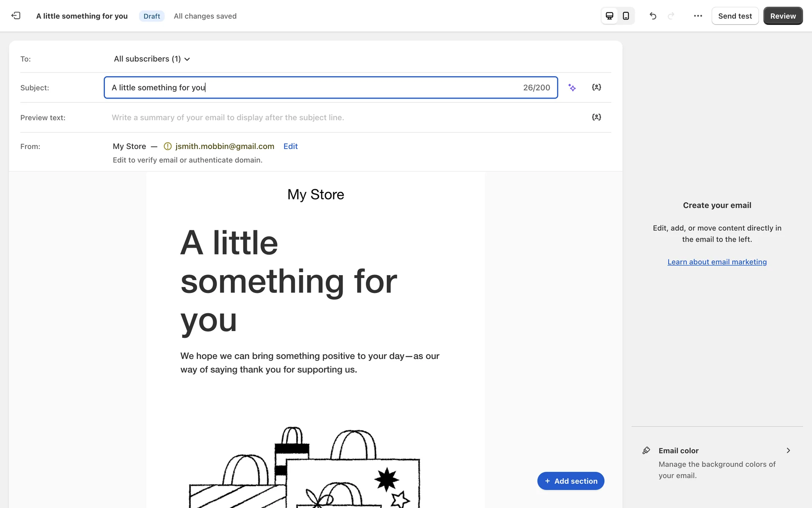The height and width of the screenshot is (508, 812).
Task: Click the Edit link next to sender email
Action: pos(291,146)
